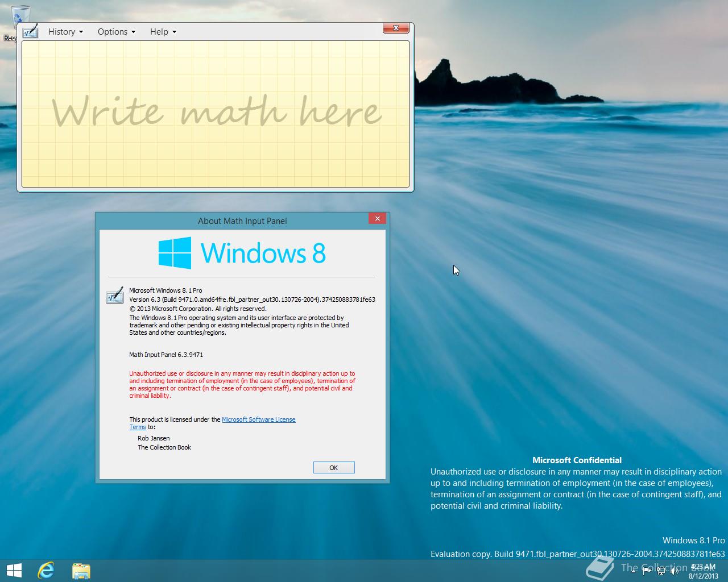Click OK in the About dialog
The height and width of the screenshot is (582, 728).
(x=334, y=467)
